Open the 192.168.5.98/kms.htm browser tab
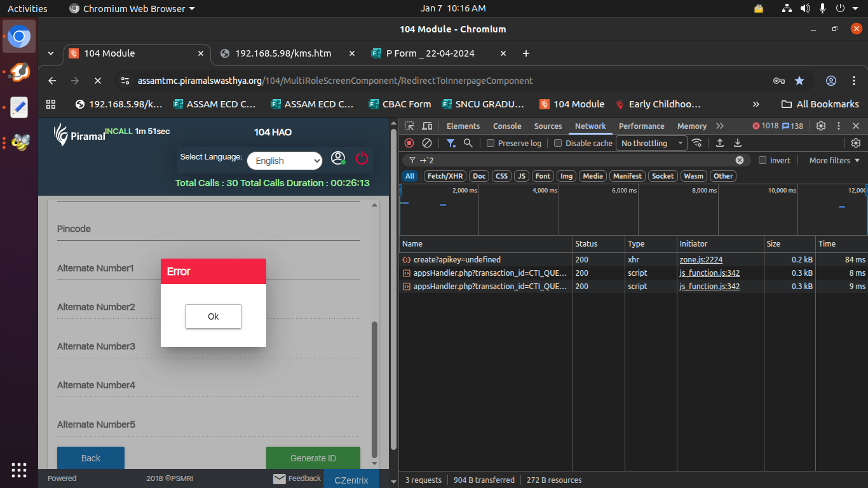Image resolution: width=868 pixels, height=488 pixels. click(x=283, y=53)
